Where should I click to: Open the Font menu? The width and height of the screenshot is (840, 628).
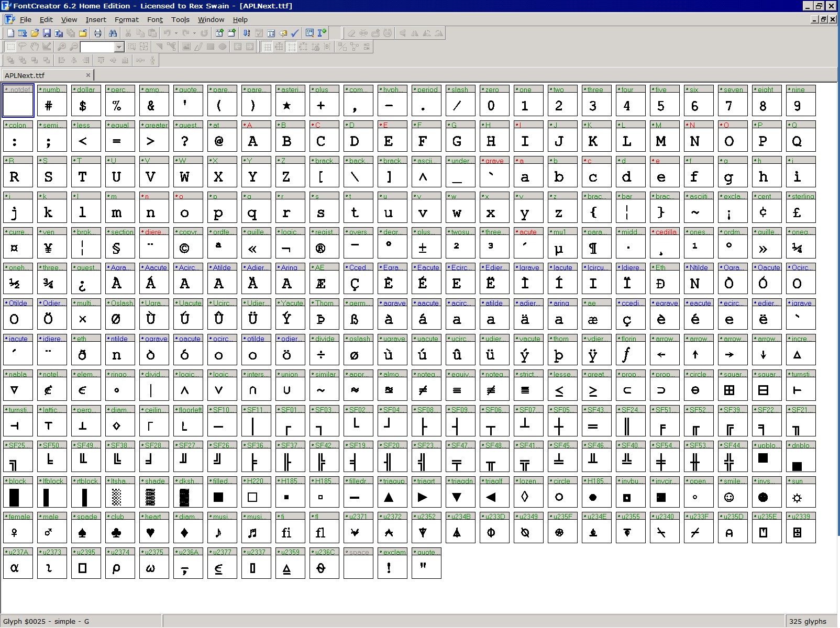click(x=155, y=19)
